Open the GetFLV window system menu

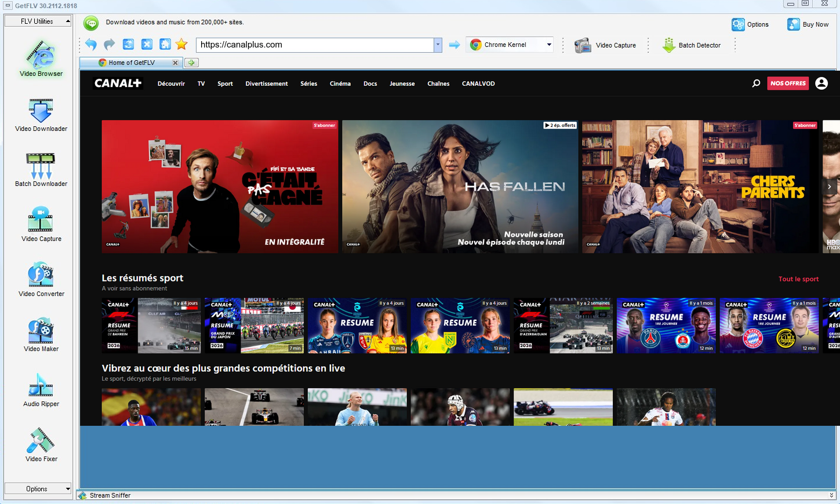pos(8,5)
